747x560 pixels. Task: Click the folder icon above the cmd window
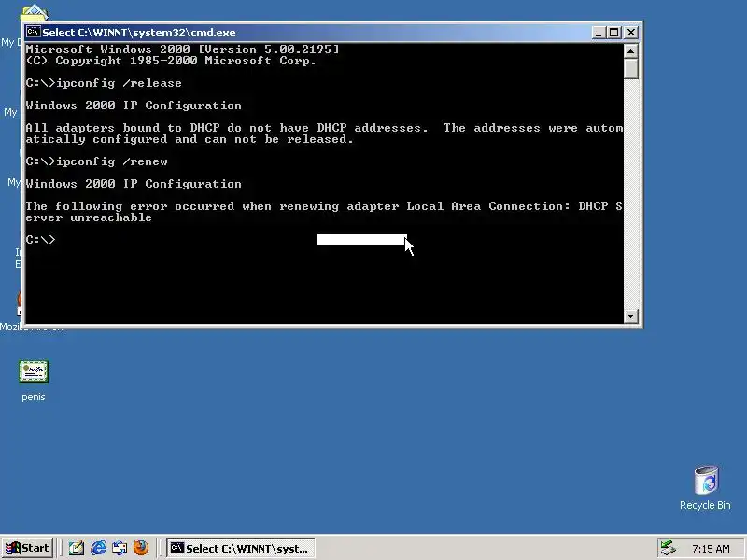click(35, 12)
